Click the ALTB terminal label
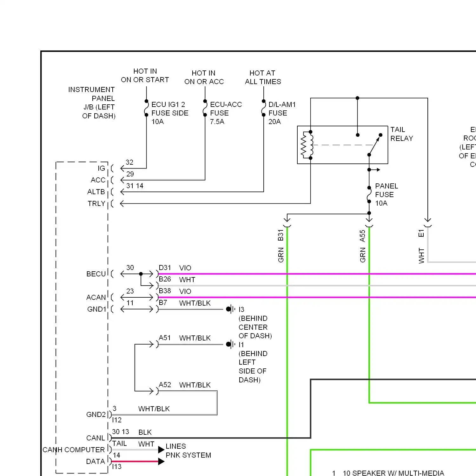 (x=96, y=192)
